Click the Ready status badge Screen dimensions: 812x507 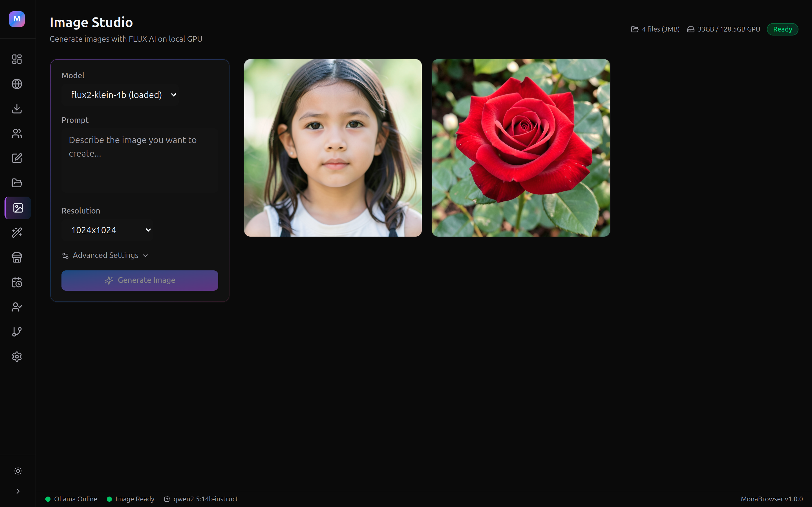[x=782, y=29]
